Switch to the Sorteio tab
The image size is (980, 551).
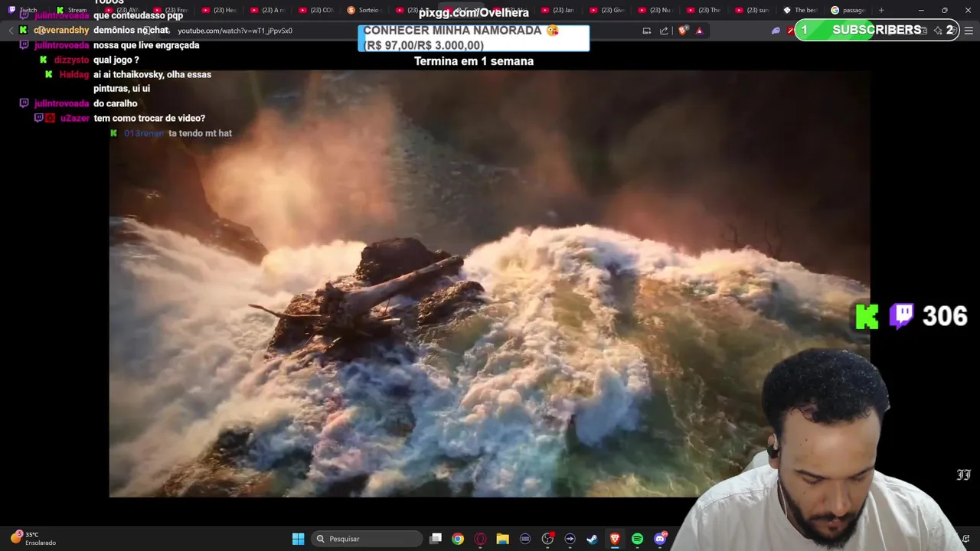coord(364,10)
